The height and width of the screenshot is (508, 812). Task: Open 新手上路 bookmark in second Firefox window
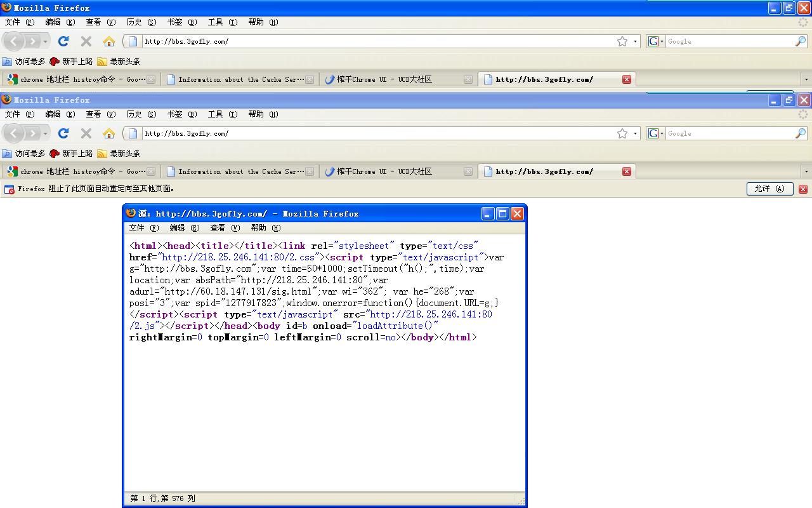(x=71, y=154)
